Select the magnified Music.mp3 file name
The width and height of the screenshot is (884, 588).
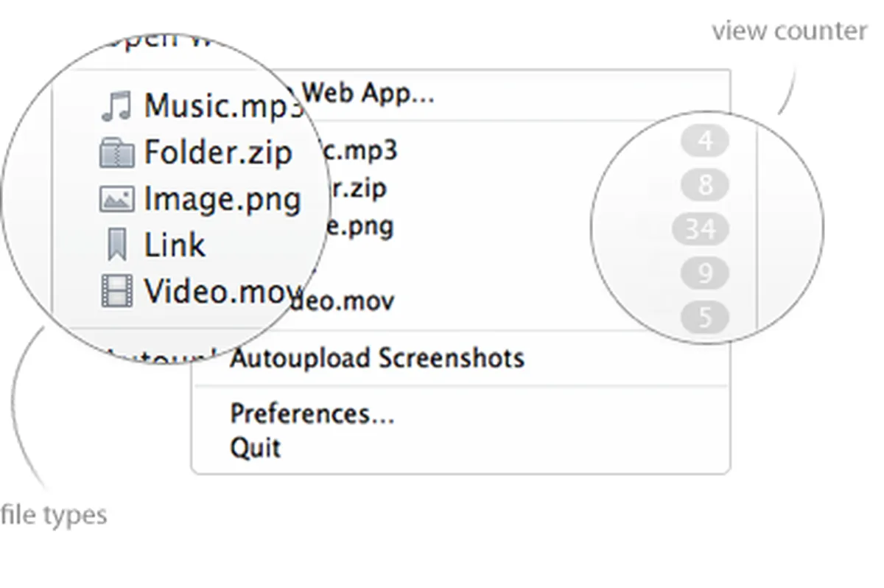[224, 106]
